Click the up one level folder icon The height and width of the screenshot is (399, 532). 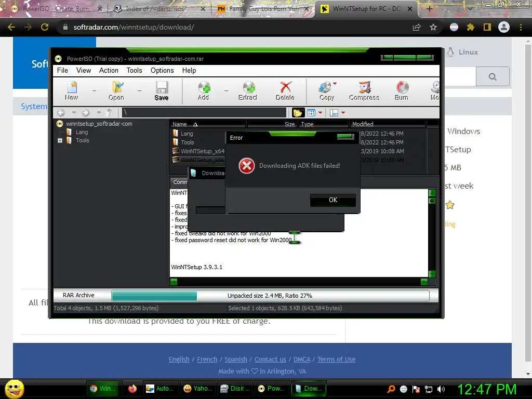coord(109,113)
